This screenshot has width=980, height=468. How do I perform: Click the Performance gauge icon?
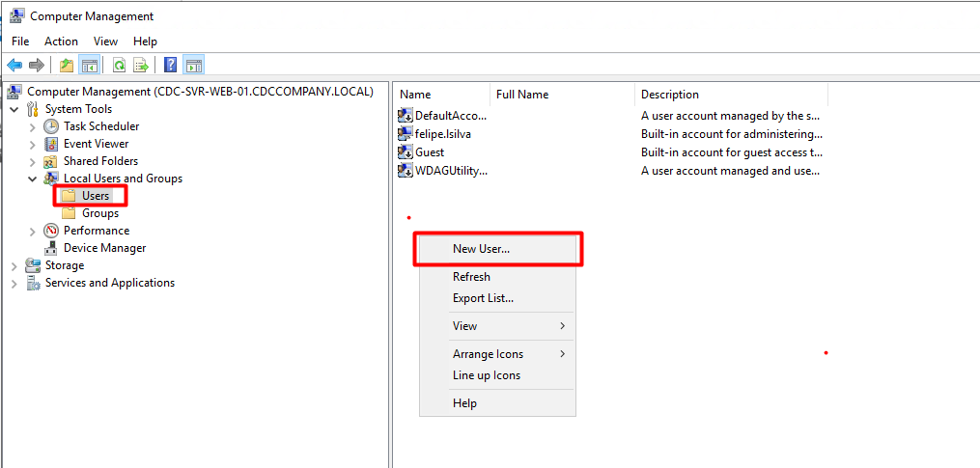51,231
